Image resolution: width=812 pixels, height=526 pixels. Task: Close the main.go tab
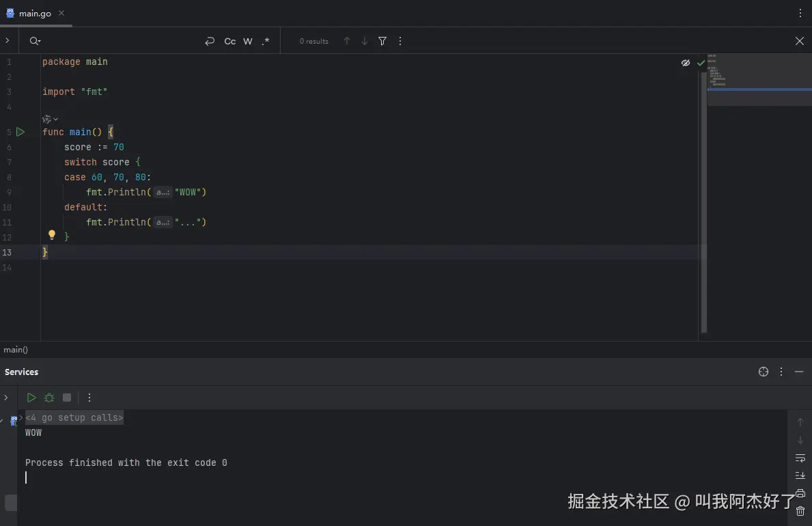click(x=61, y=13)
